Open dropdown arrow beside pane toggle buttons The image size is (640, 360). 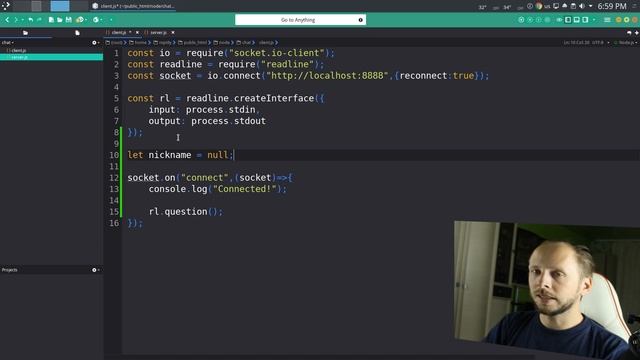tap(594, 20)
